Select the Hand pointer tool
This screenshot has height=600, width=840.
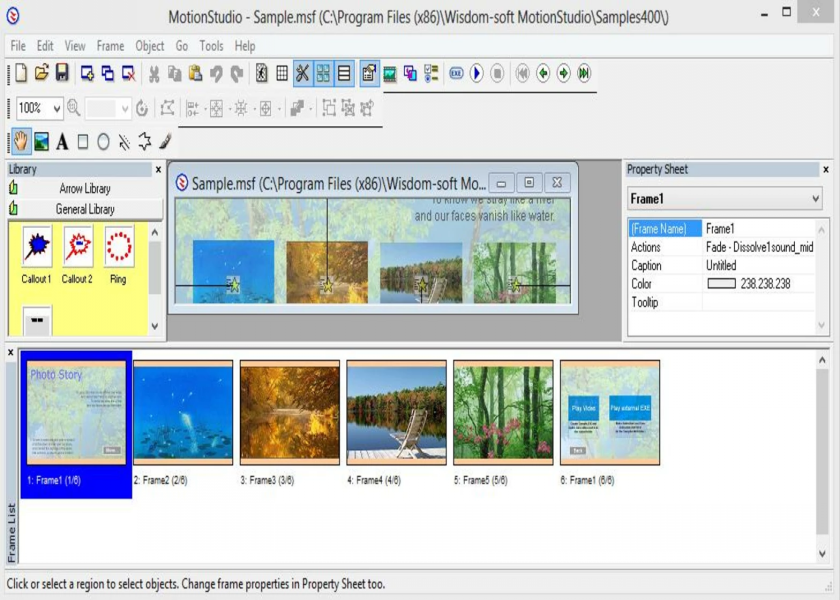(20, 142)
